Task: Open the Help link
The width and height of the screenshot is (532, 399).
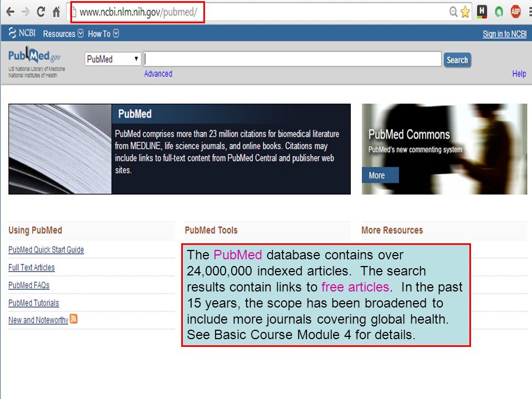Action: point(519,74)
